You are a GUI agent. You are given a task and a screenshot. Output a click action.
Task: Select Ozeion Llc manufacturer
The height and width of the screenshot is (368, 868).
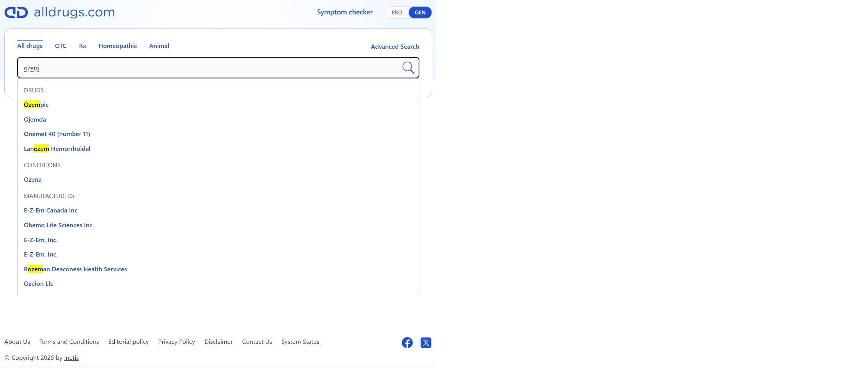pyautogui.click(x=39, y=283)
